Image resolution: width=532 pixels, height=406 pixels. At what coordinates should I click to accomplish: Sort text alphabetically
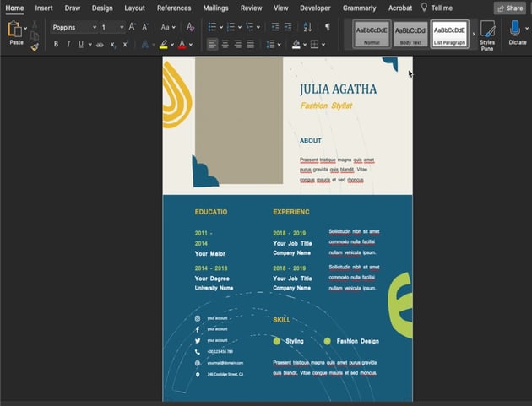point(307,27)
